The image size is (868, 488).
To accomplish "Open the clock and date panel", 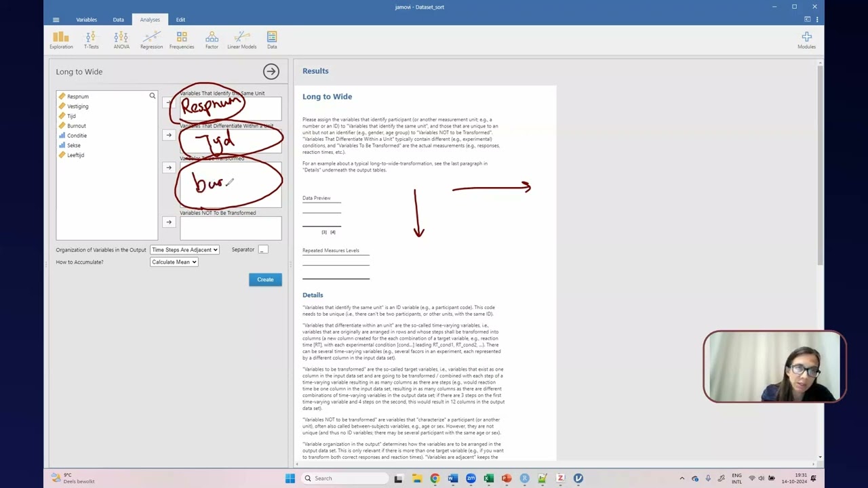I will click(x=795, y=479).
